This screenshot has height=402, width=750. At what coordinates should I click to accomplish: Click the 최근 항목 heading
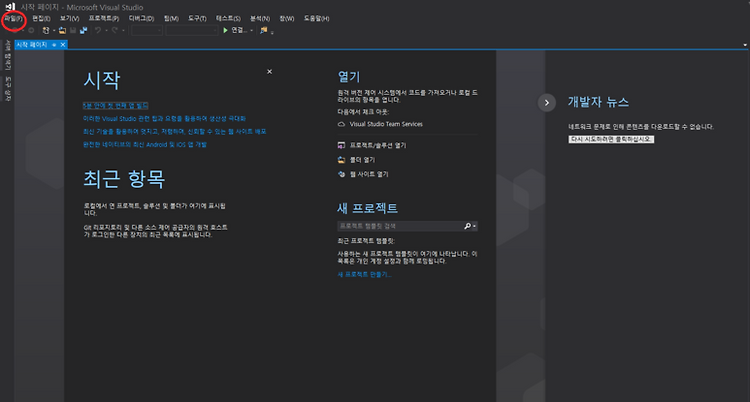pyautogui.click(x=124, y=179)
